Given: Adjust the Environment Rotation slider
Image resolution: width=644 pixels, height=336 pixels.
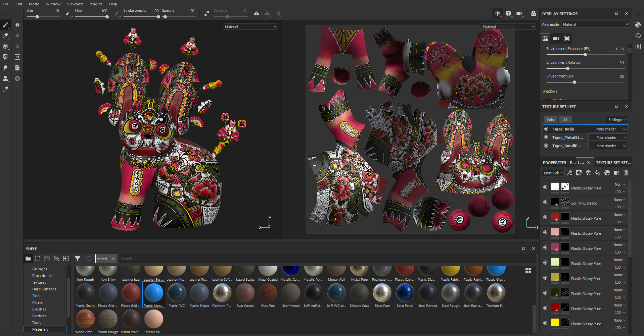Looking at the screenshot, I should tap(586, 68).
